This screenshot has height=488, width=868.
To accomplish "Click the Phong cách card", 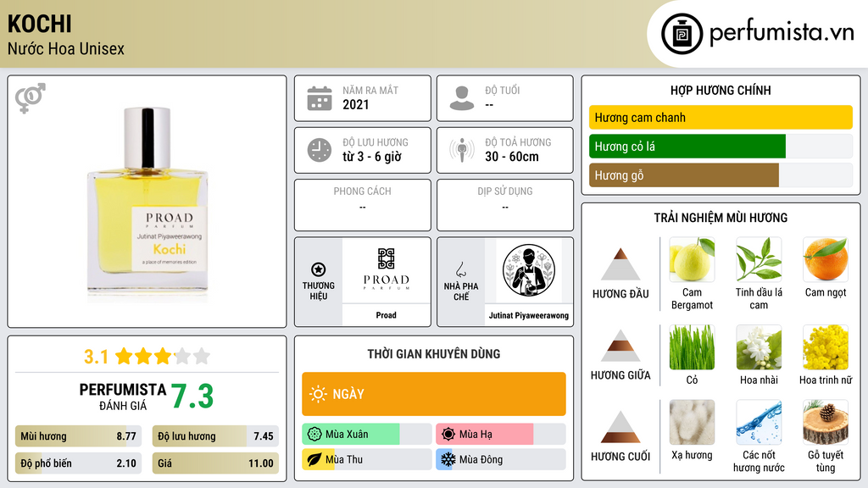I will click(363, 205).
